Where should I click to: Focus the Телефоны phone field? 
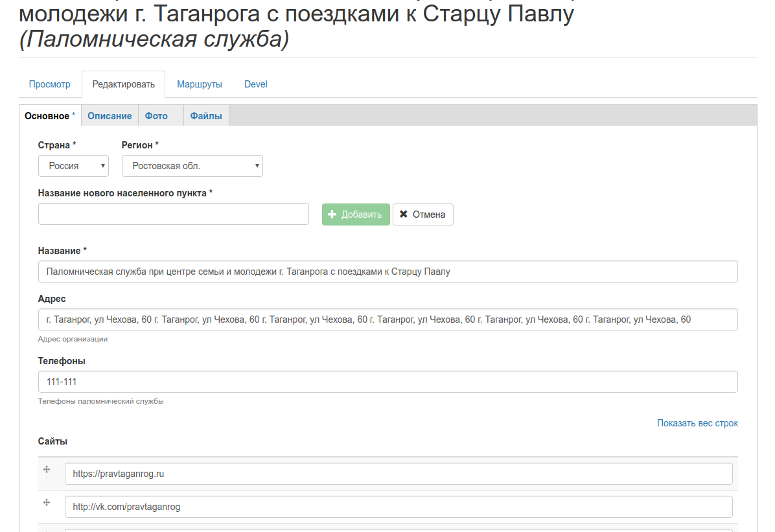tap(387, 382)
